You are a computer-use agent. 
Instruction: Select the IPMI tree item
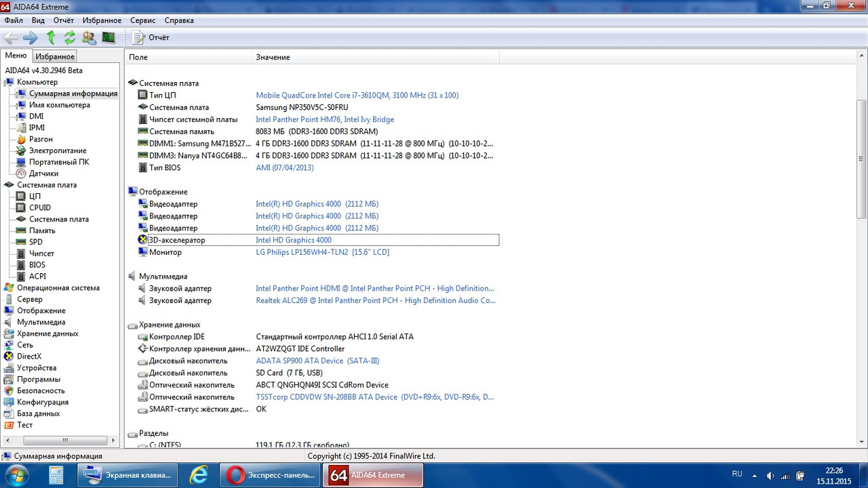(37, 127)
